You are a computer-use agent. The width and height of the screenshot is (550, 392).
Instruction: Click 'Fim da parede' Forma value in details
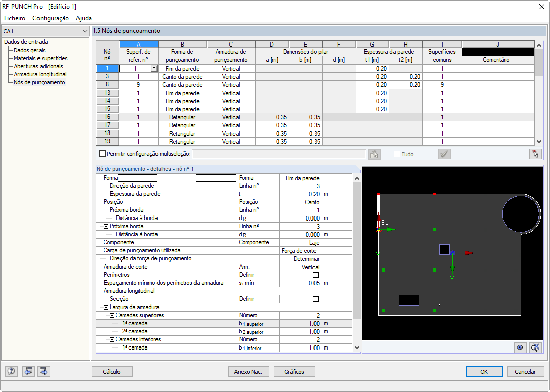pyautogui.click(x=300, y=178)
